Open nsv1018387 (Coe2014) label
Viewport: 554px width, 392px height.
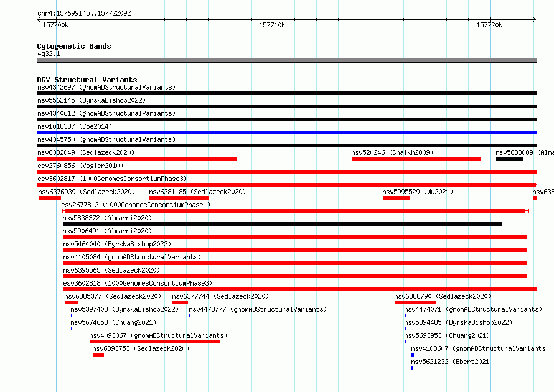pos(75,126)
